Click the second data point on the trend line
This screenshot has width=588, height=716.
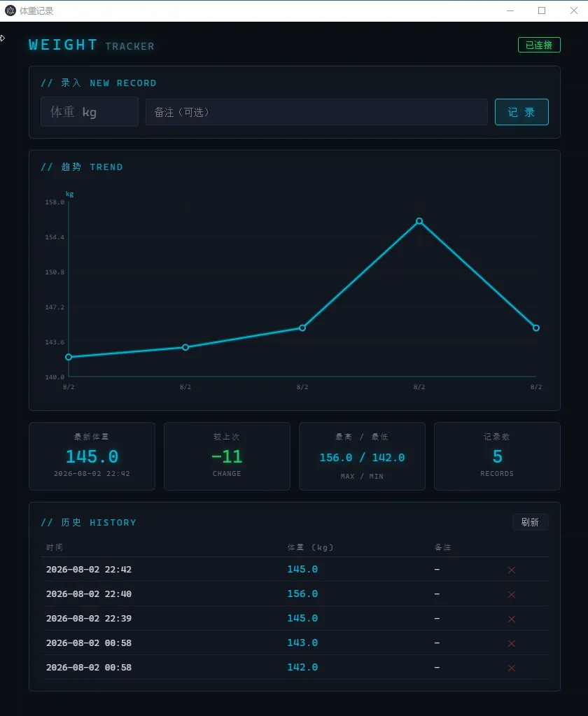[185, 347]
